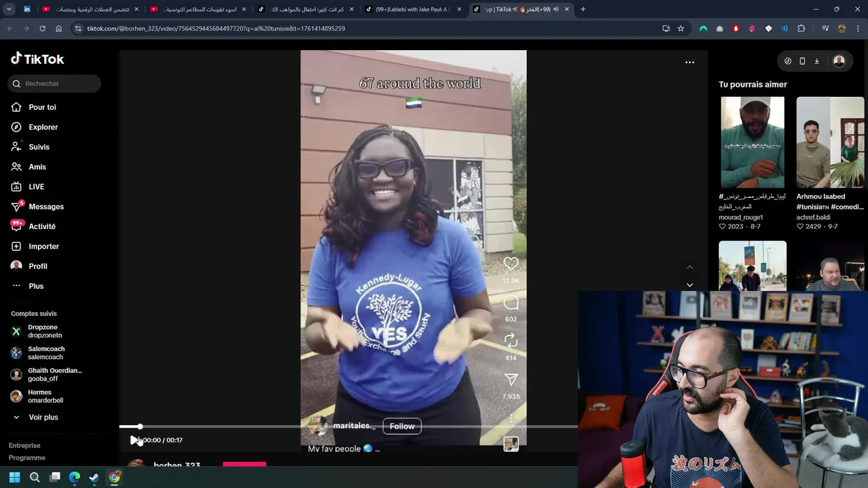The height and width of the screenshot is (488, 868).
Task: Click Follow button next to maritales_
Action: 402,426
